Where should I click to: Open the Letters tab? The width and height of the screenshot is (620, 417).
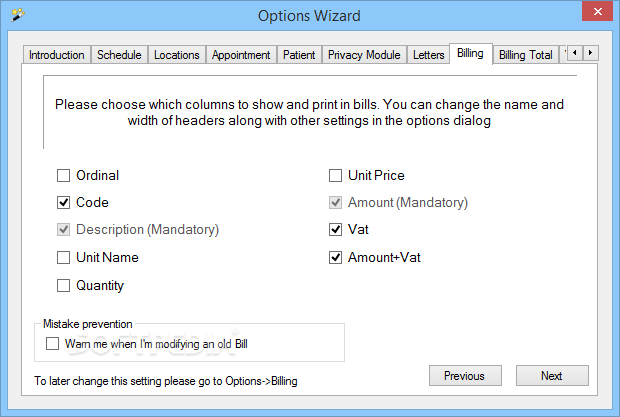[429, 55]
